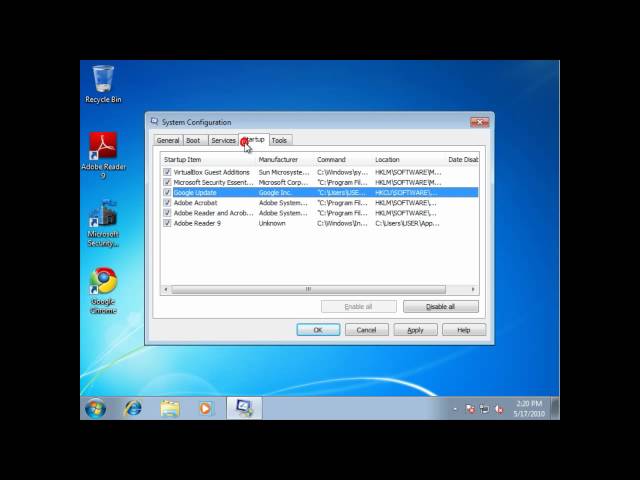This screenshot has height=480, width=640.
Task: Uncheck the Adobe Acrobat startup checkbox
Action: 167,202
